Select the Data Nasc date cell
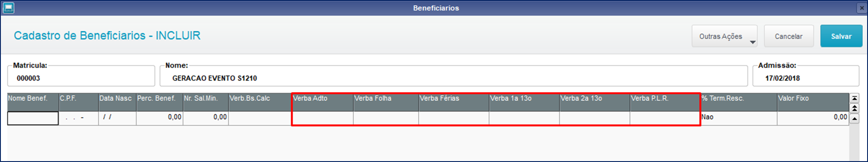 [x=117, y=118]
